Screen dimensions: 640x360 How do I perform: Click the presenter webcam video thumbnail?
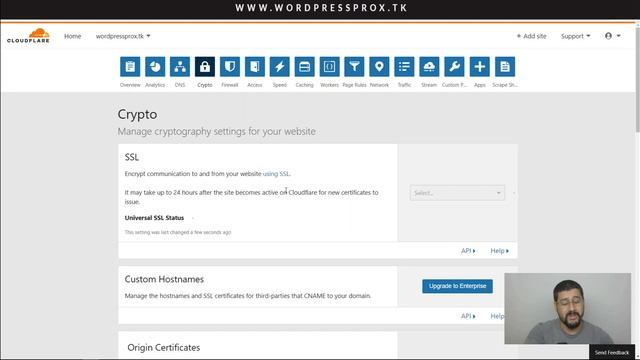pos(567,309)
